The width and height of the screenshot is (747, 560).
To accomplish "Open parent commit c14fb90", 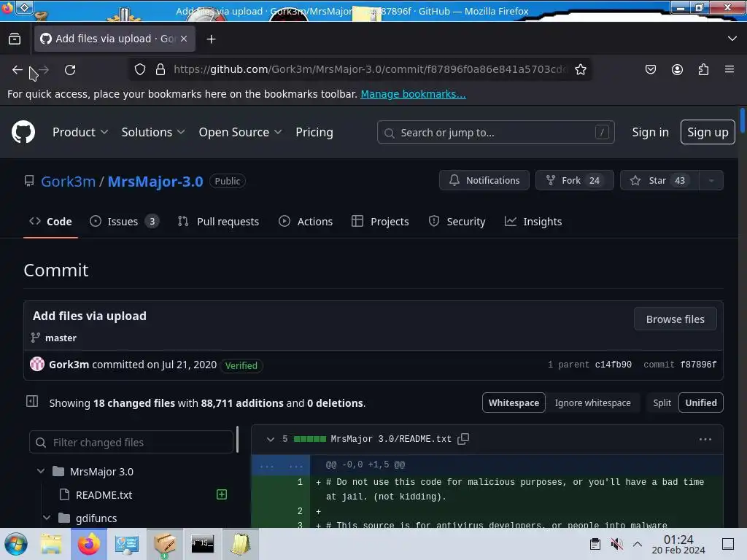I will (613, 365).
